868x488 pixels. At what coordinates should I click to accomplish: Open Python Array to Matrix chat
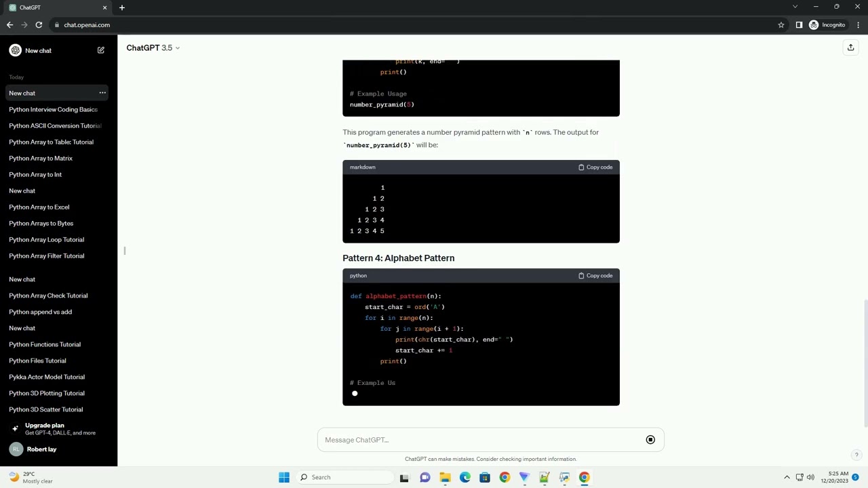coord(41,158)
